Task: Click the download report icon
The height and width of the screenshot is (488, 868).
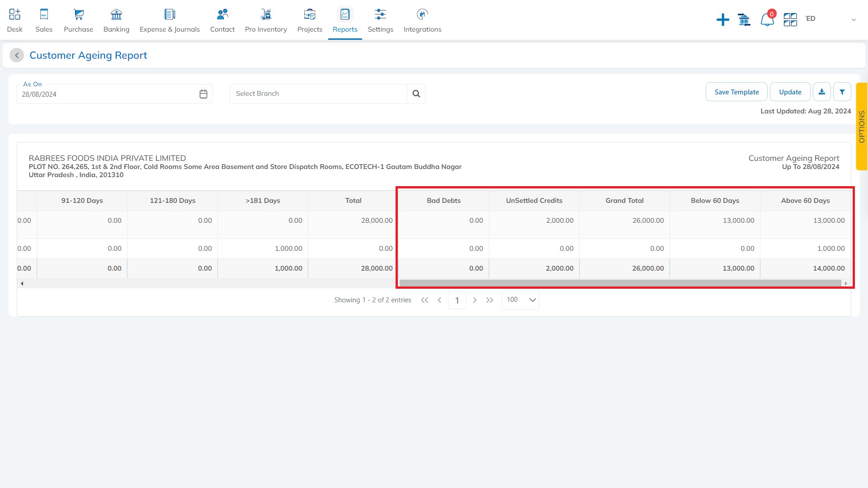Action: click(x=821, y=92)
